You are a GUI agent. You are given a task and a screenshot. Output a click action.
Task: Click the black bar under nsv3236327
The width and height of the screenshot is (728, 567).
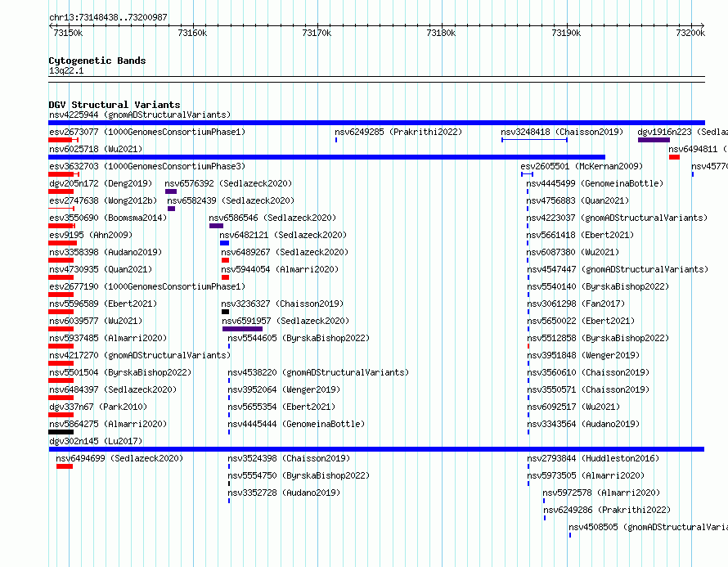(226, 312)
